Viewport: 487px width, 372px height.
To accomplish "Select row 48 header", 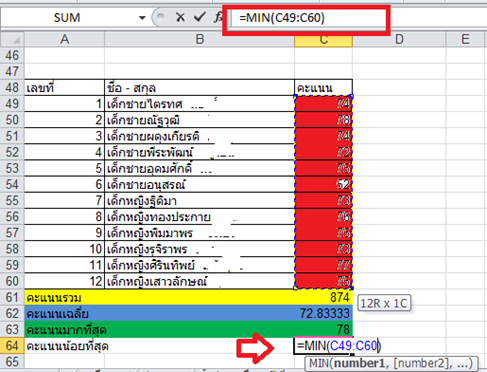I will [x=12, y=88].
